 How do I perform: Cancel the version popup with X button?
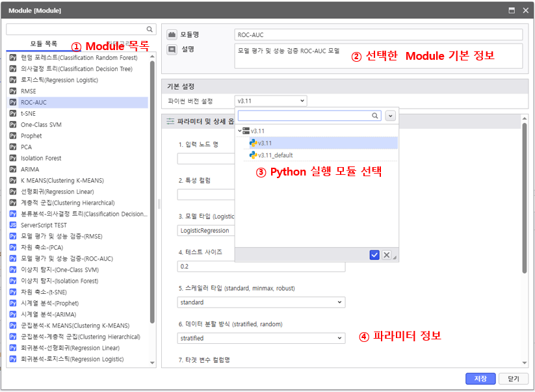coord(387,255)
